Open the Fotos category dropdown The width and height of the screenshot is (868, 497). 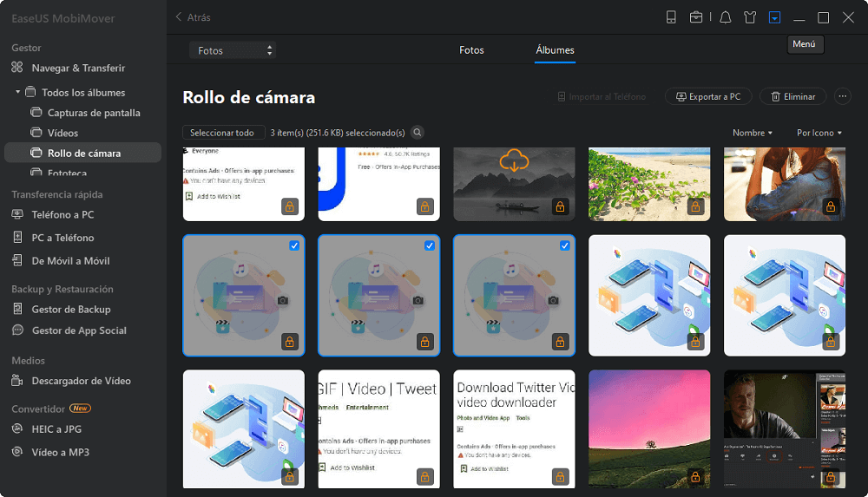click(x=233, y=50)
